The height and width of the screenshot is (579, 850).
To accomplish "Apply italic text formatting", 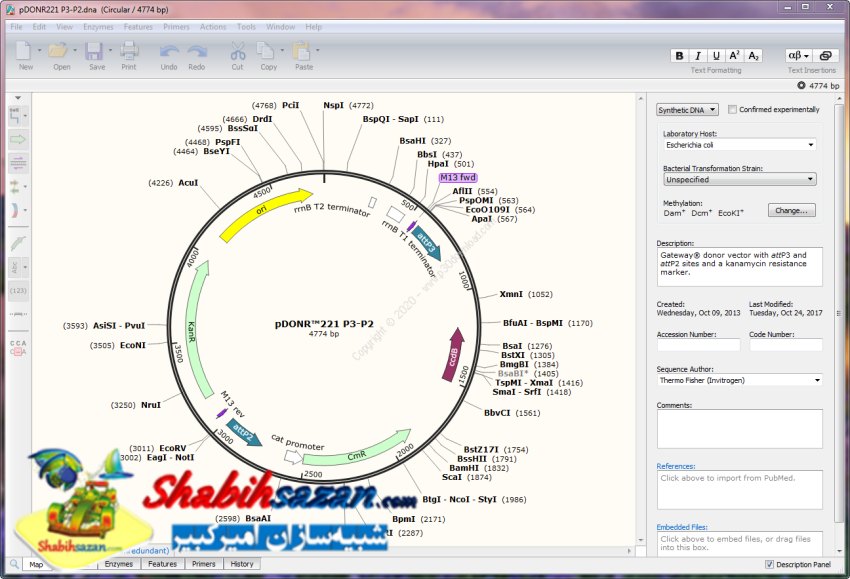I will pos(698,56).
